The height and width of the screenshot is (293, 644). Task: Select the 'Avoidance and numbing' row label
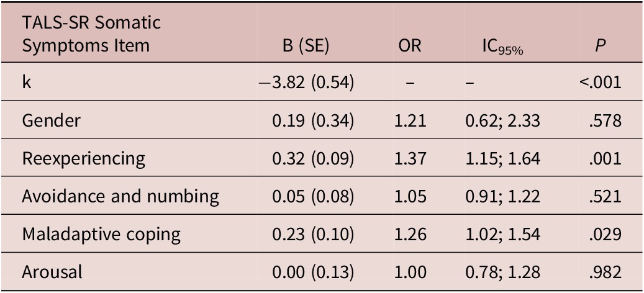(x=120, y=196)
